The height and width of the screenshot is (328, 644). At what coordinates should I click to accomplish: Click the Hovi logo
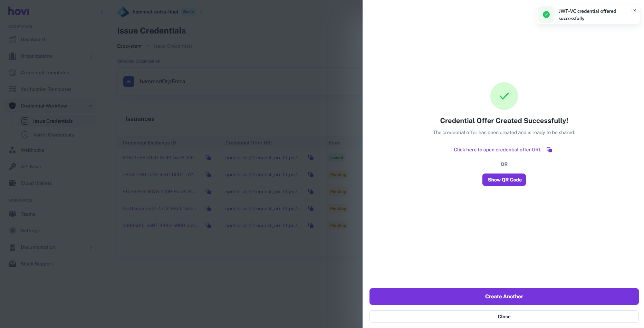coord(19,11)
